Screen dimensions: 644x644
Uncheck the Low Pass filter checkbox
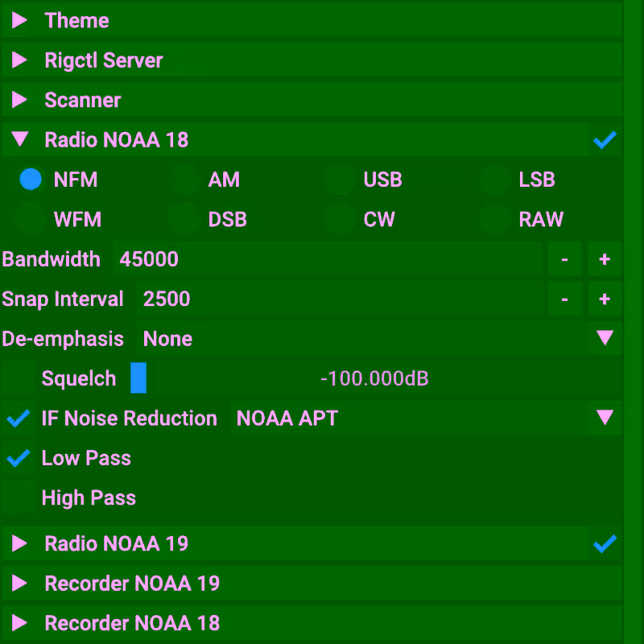click(18, 458)
